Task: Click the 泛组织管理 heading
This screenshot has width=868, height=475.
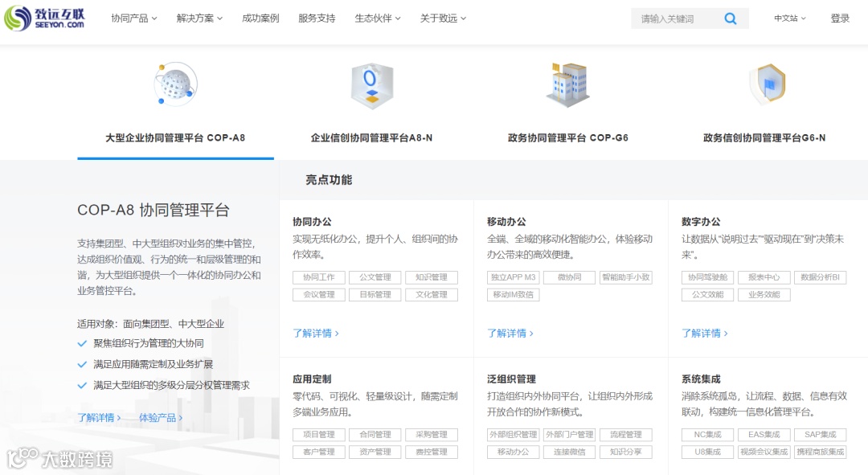Action: coord(511,379)
